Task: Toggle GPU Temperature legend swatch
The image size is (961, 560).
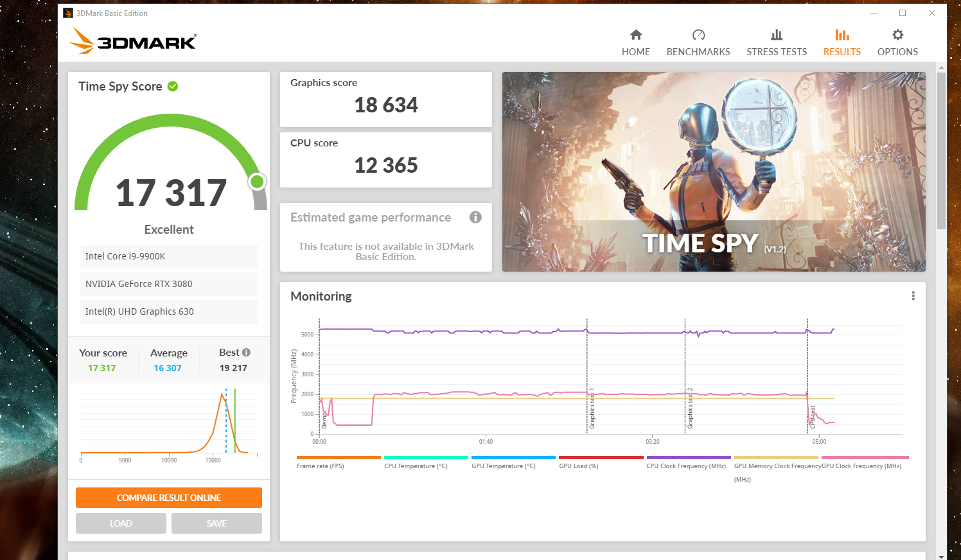Action: click(x=513, y=458)
